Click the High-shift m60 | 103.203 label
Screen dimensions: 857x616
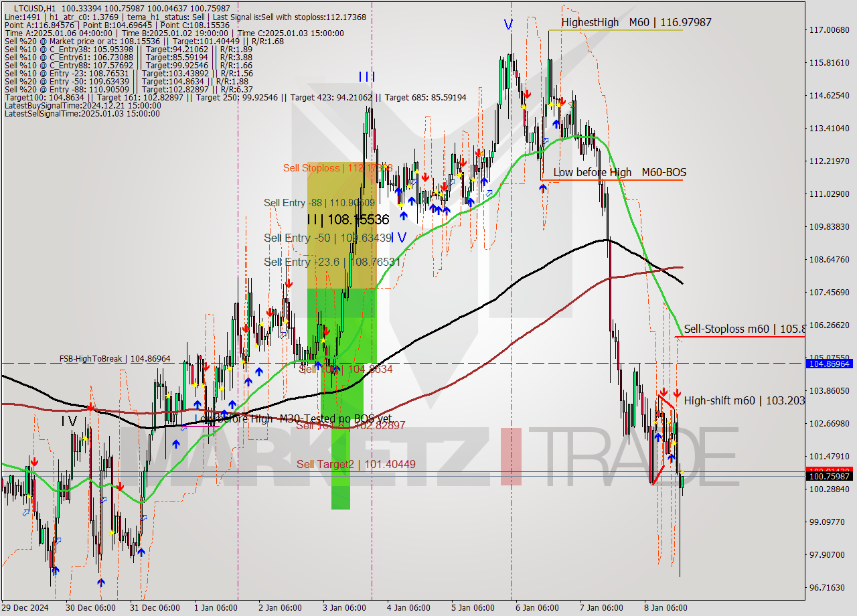coord(745,400)
